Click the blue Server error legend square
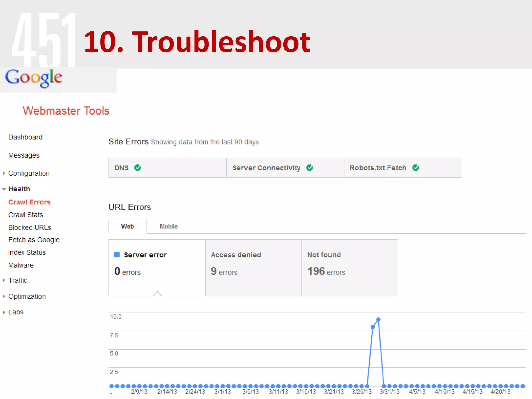 (x=117, y=255)
